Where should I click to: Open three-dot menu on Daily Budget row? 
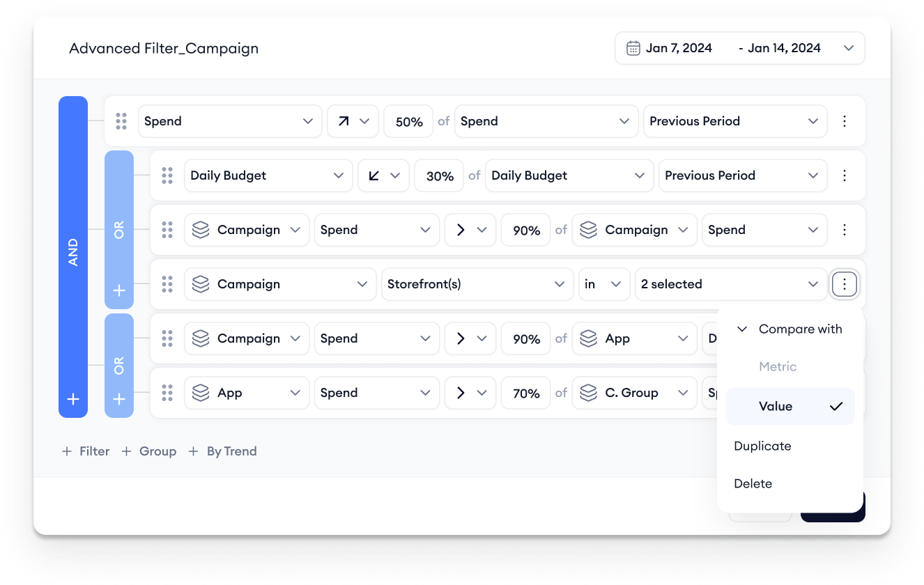tap(845, 175)
